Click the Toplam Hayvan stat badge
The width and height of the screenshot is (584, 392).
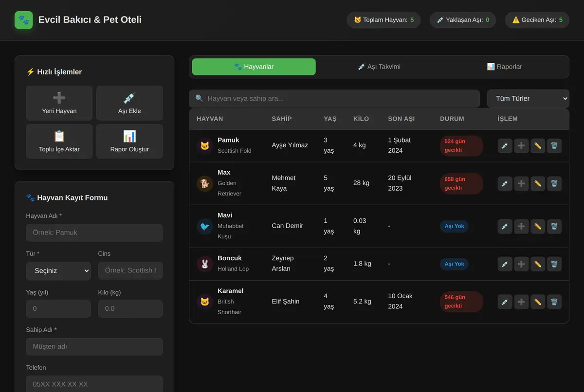(x=383, y=20)
